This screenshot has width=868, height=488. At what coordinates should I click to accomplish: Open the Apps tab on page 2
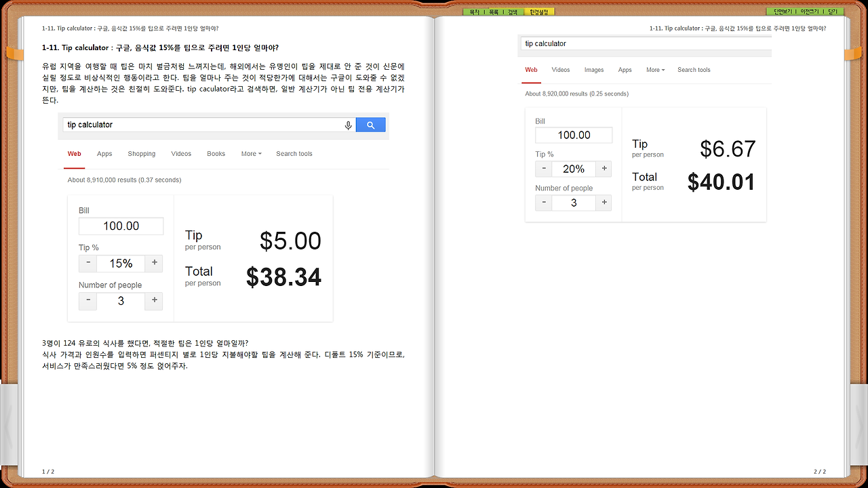tap(625, 70)
